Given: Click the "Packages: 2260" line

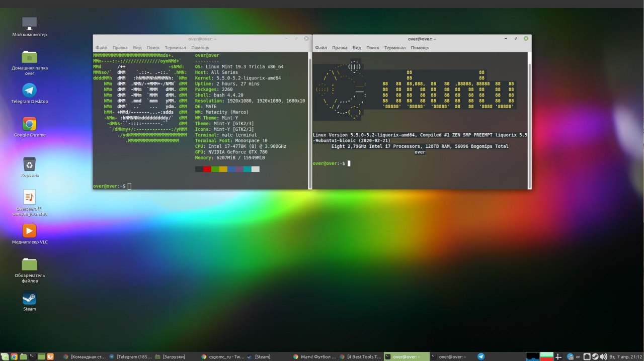Looking at the screenshot, I should (x=214, y=89).
